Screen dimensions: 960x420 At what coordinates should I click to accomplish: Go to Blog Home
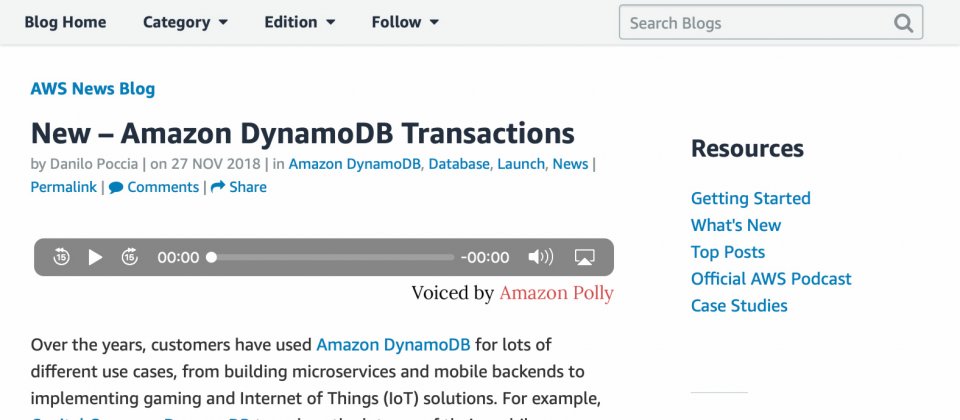65,22
